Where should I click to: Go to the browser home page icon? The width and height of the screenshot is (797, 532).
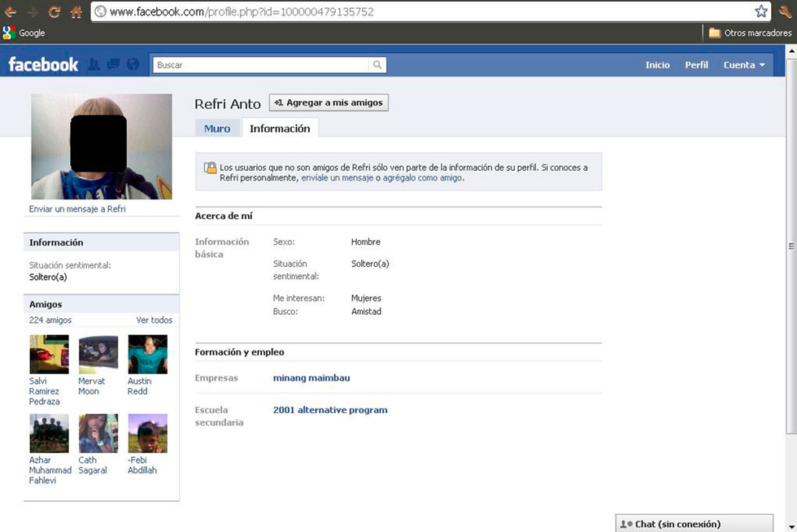76,11
